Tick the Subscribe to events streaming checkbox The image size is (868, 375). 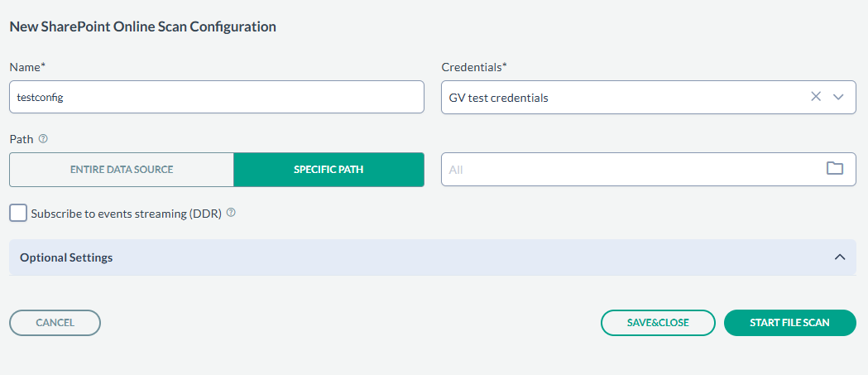tap(18, 214)
